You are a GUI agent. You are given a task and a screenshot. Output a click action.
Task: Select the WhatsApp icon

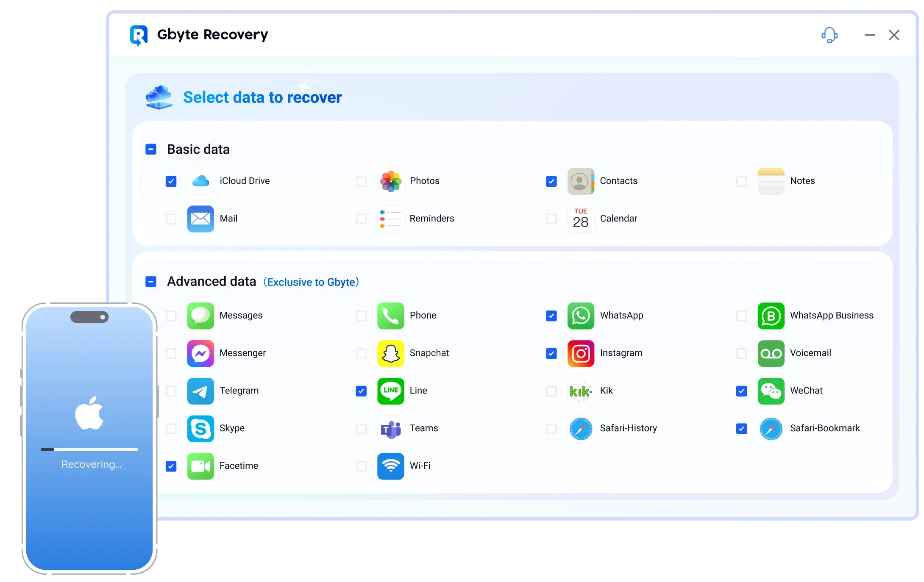click(x=581, y=316)
